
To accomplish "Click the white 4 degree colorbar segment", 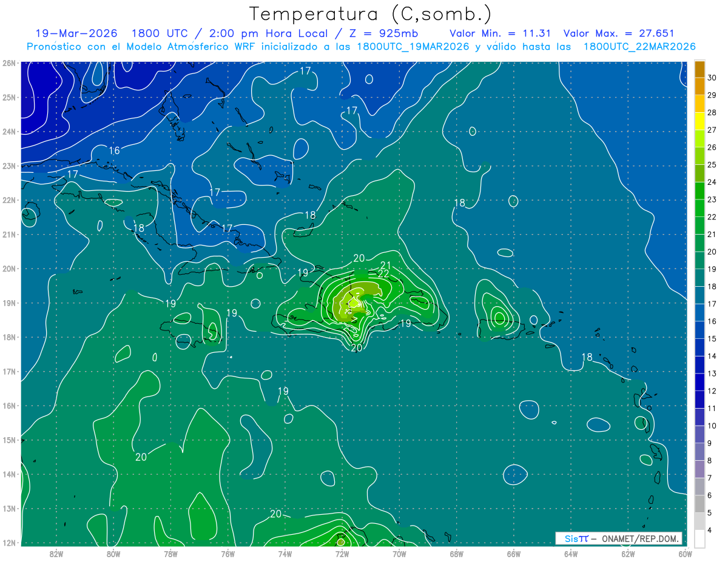I will click(699, 539).
